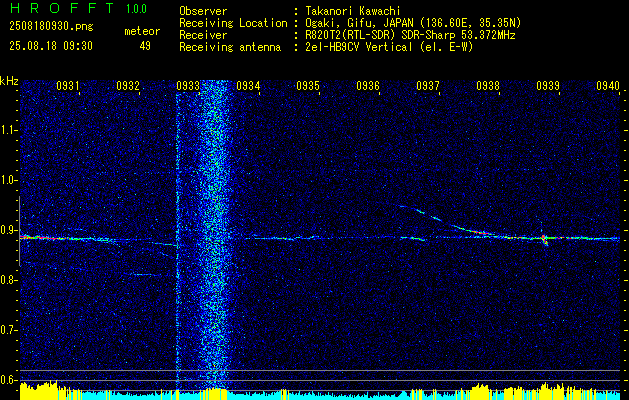Image resolution: width=629 pixels, height=400 pixels.
Task: Click the 0.7 frequency axis label
Action: click(x=8, y=330)
